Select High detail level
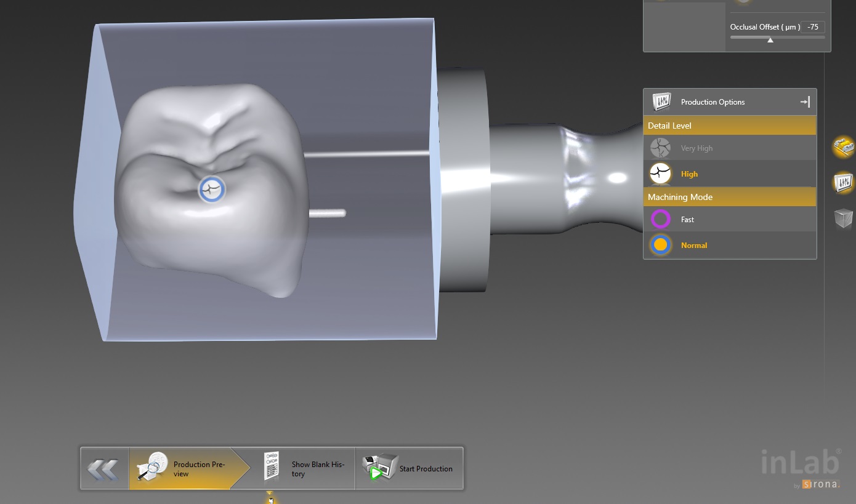 (689, 174)
